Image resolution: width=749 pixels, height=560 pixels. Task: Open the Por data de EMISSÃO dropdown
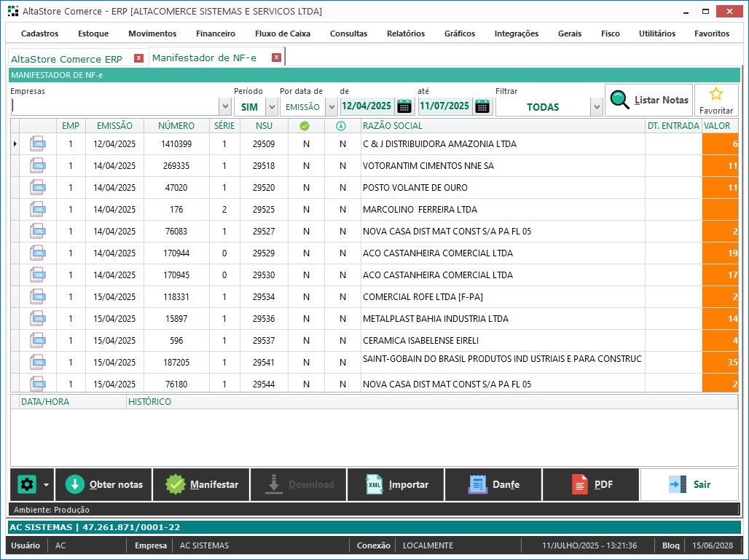tap(332, 106)
